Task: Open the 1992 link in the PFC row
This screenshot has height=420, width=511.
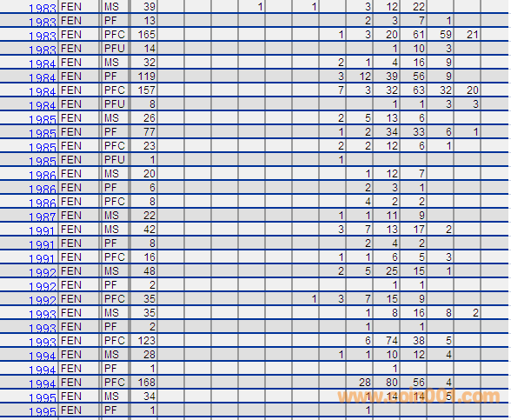Action: 43,300
